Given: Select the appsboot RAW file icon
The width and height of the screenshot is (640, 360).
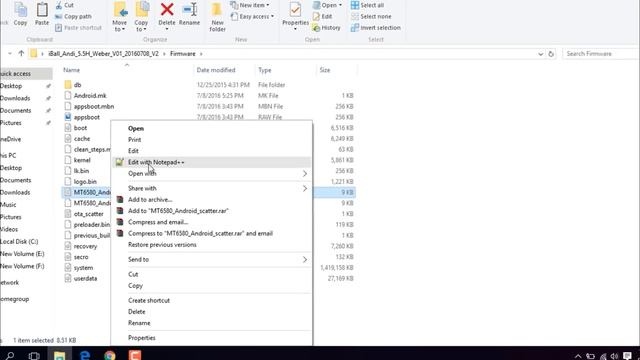Looking at the screenshot, I should 68,117.
